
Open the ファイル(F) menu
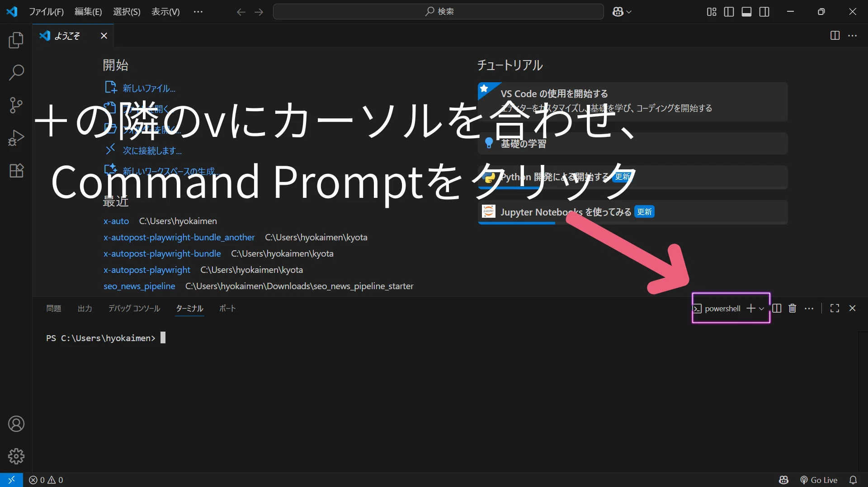(x=46, y=12)
